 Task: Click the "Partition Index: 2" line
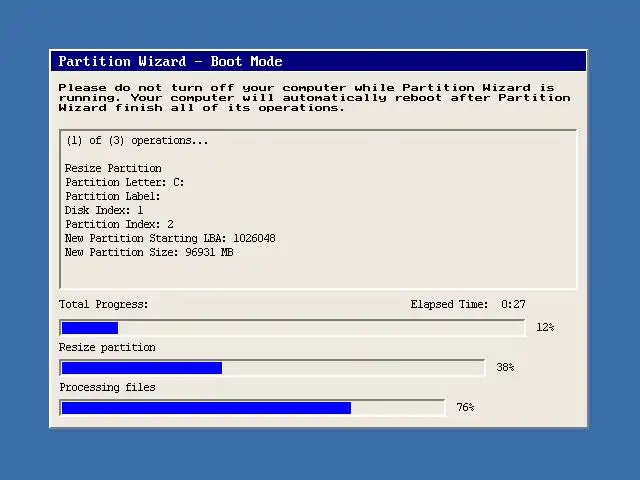tap(119, 224)
